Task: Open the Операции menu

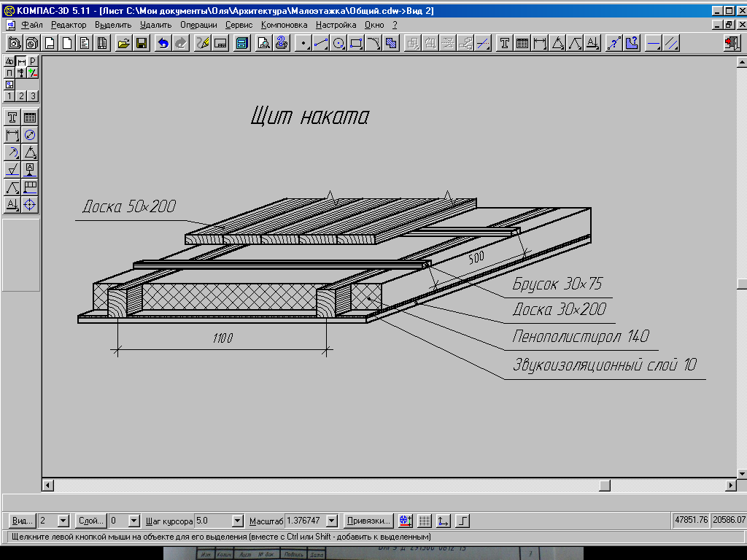Action: point(198,24)
